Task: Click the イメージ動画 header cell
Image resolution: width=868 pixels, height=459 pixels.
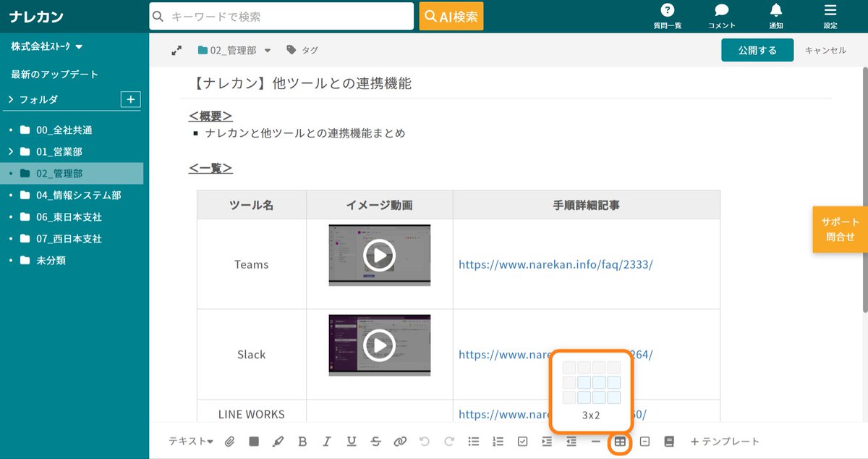Action: coord(380,205)
